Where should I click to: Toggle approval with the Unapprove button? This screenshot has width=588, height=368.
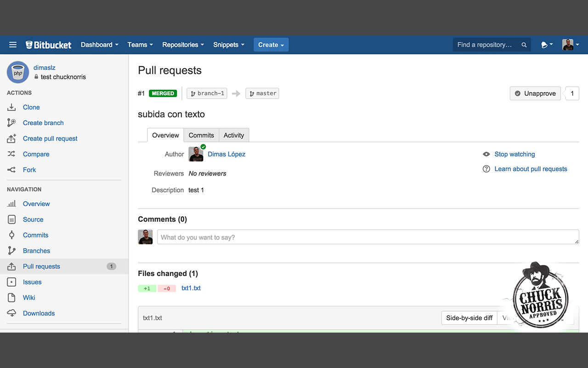tap(535, 93)
